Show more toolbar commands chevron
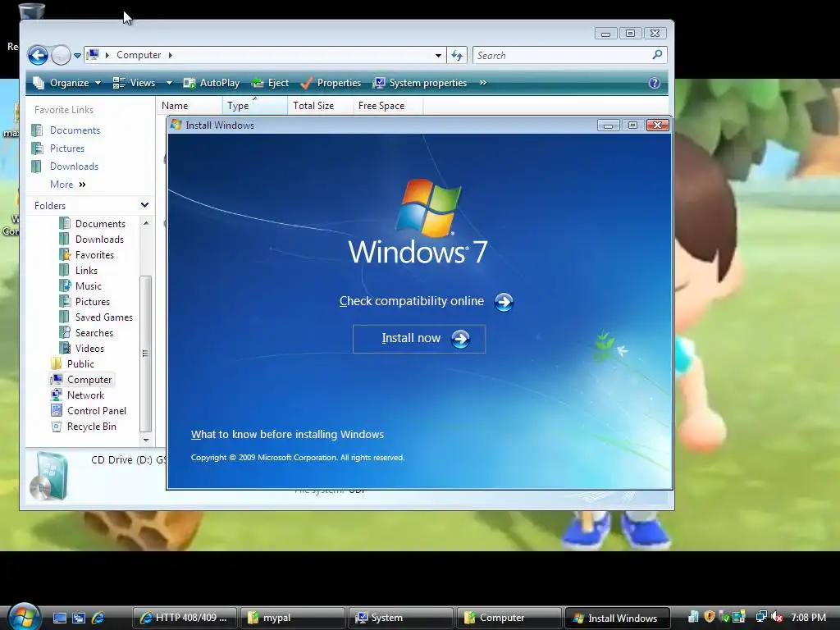This screenshot has height=630, width=840. 482,83
